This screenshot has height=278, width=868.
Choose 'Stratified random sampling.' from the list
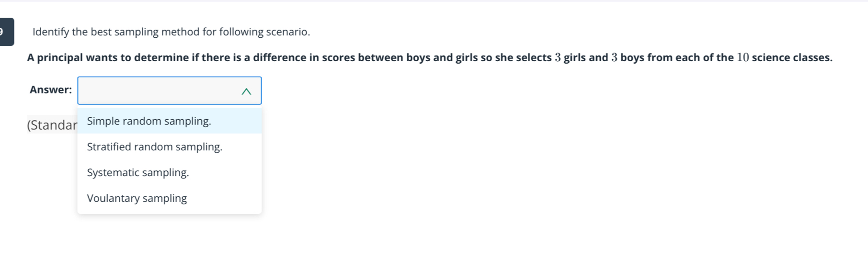[155, 147]
